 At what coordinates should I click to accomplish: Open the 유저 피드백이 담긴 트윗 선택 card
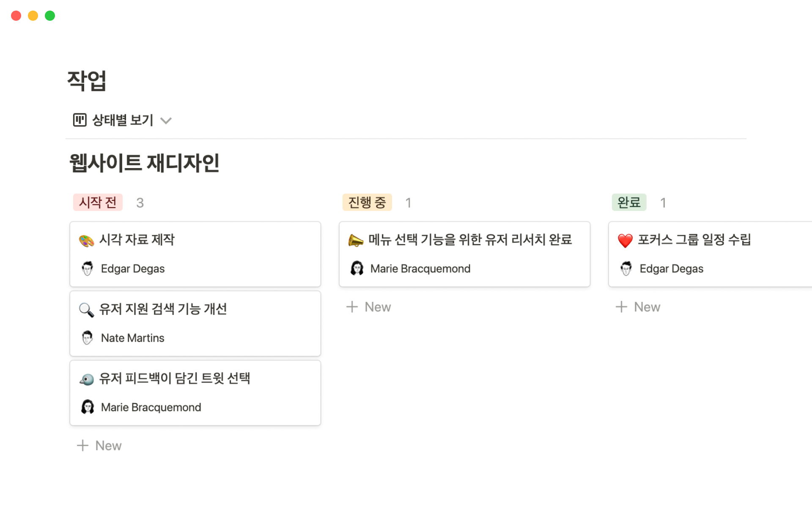(x=175, y=378)
